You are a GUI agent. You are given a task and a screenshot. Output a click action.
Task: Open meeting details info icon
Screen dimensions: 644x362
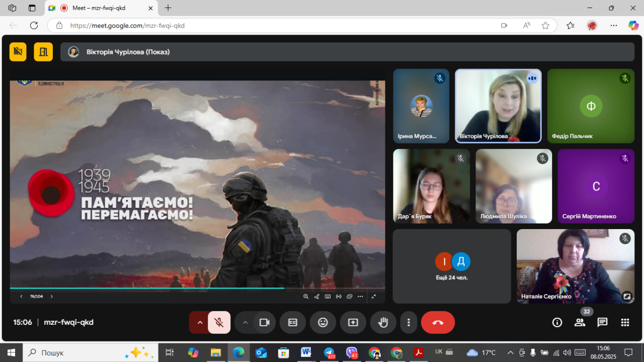click(557, 322)
